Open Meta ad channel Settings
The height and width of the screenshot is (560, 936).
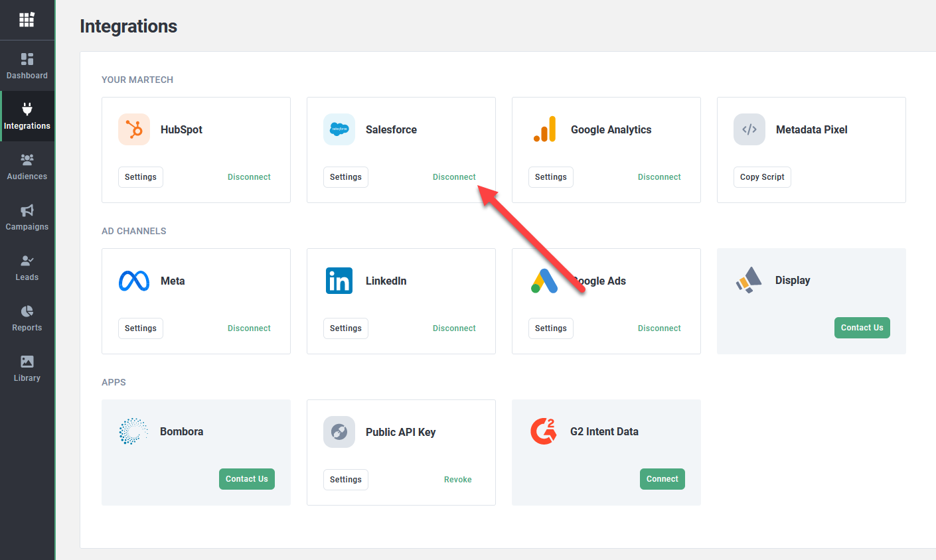(x=141, y=328)
